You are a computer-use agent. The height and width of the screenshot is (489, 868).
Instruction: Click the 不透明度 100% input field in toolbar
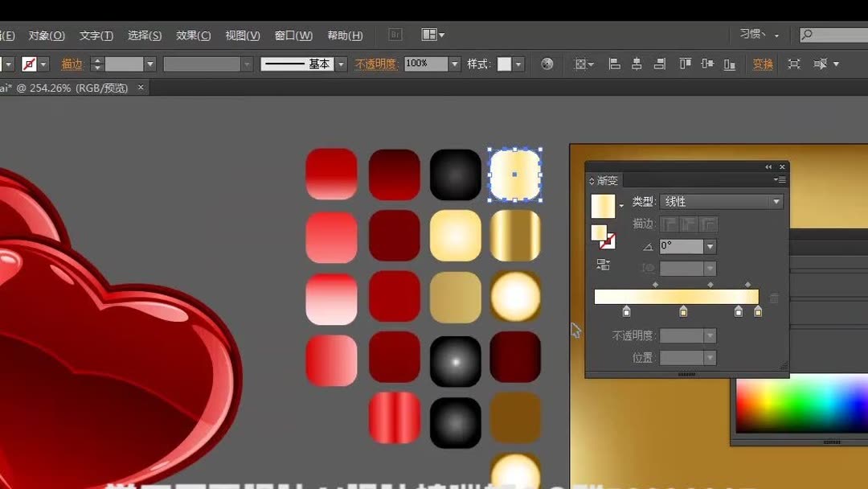click(x=426, y=64)
